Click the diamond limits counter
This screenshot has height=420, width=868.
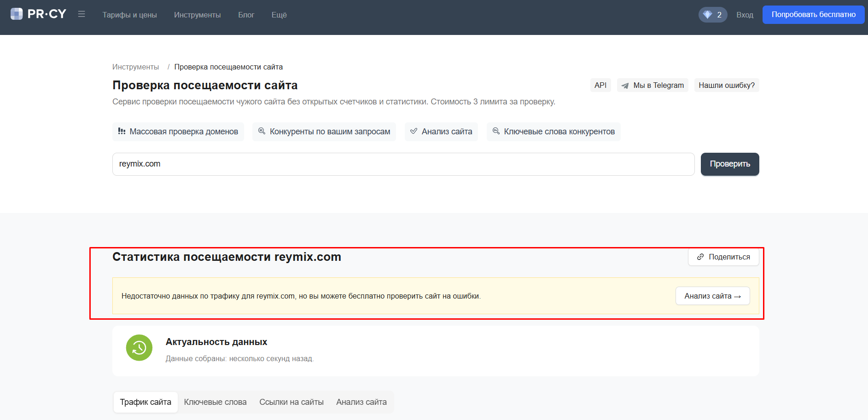[x=712, y=15]
